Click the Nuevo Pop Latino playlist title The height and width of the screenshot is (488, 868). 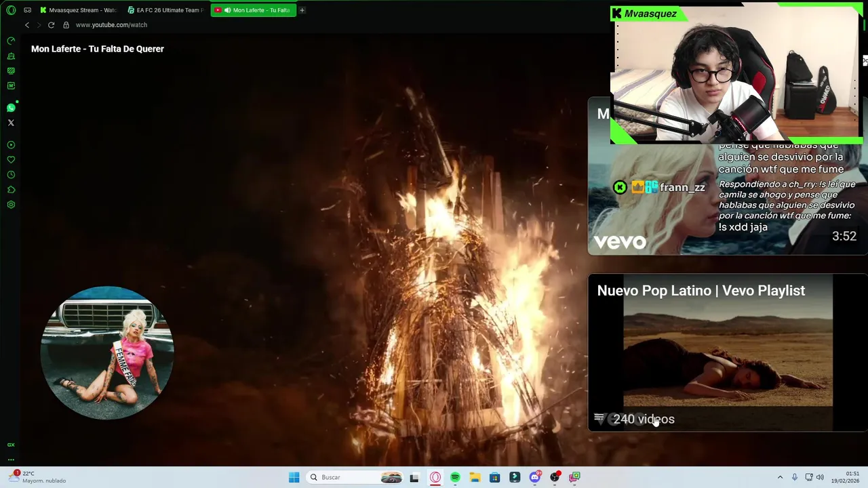(x=701, y=291)
